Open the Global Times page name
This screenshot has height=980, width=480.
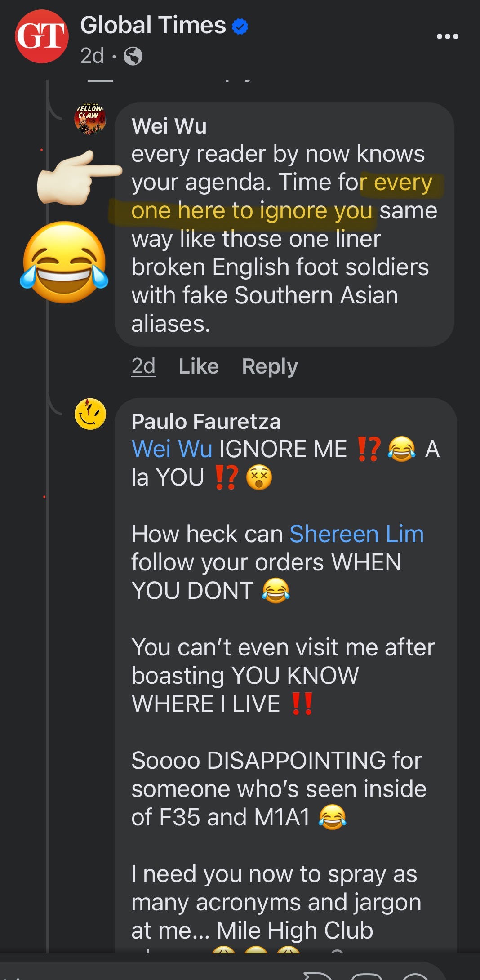pos(153,25)
